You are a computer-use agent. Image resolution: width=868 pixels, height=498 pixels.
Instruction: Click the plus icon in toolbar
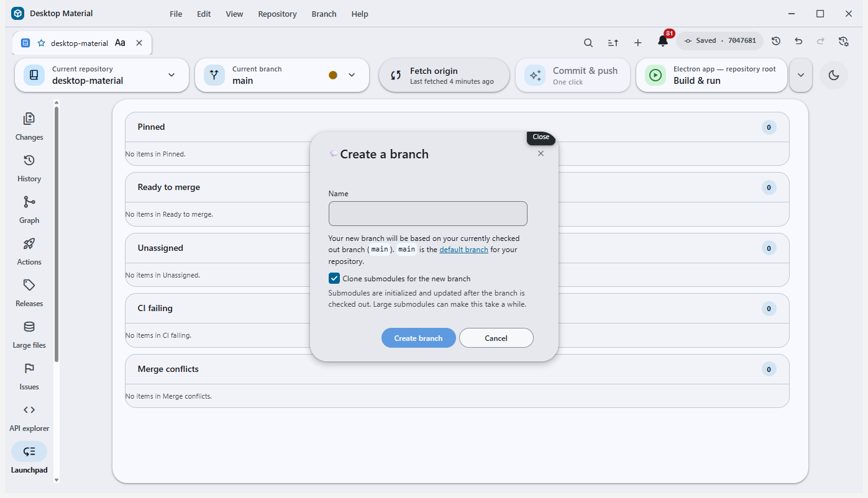click(x=637, y=42)
